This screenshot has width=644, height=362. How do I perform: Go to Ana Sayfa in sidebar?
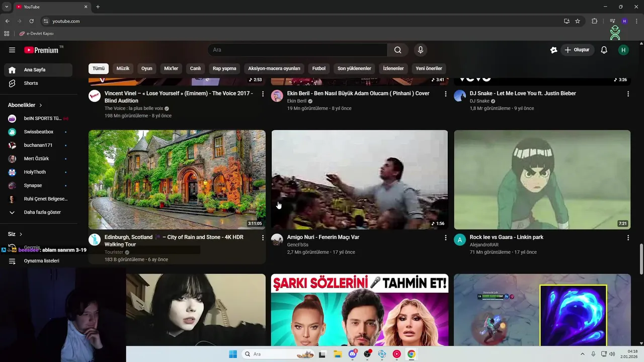[x=38, y=70]
